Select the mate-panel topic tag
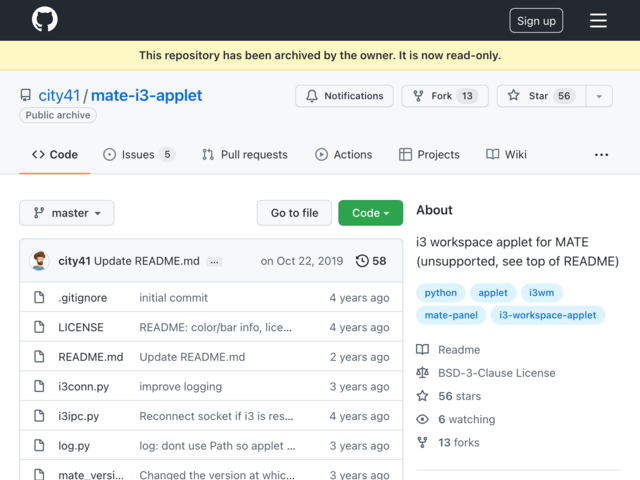Screen dimensions: 640x480 click(x=451, y=315)
